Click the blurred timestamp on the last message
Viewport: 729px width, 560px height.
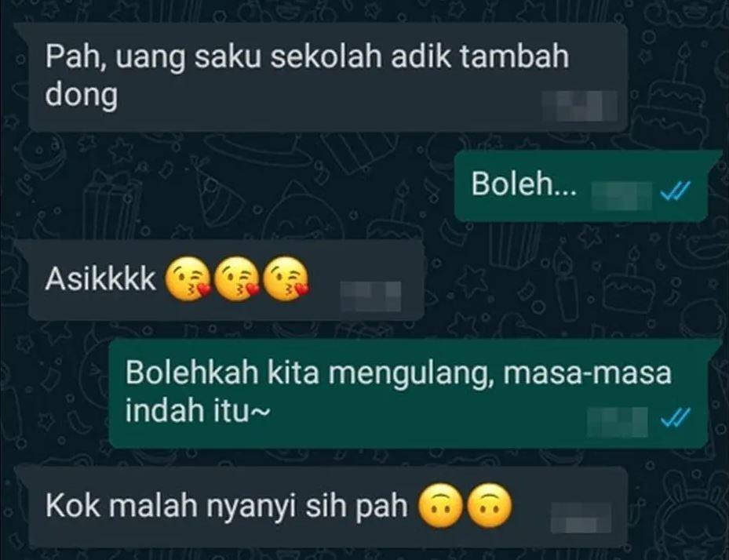point(581,517)
